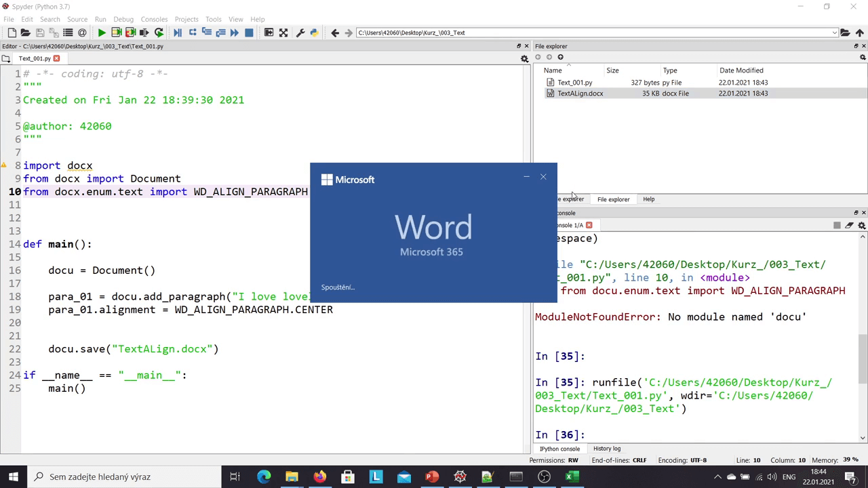Open a file with the folder icon
The image size is (868, 488).
click(x=25, y=33)
